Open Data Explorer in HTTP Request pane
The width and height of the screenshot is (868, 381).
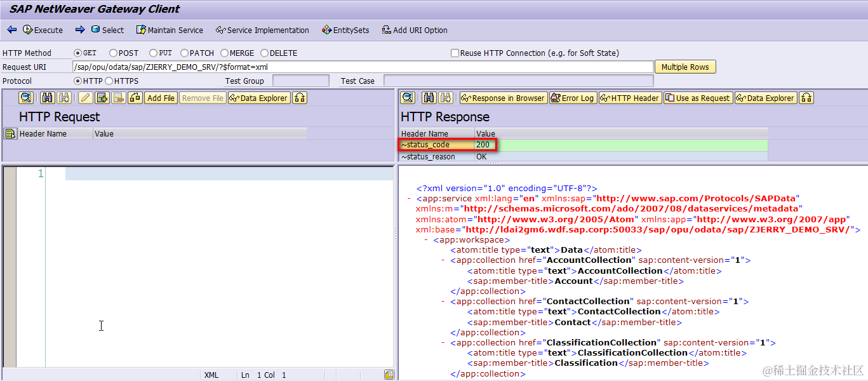[259, 98]
